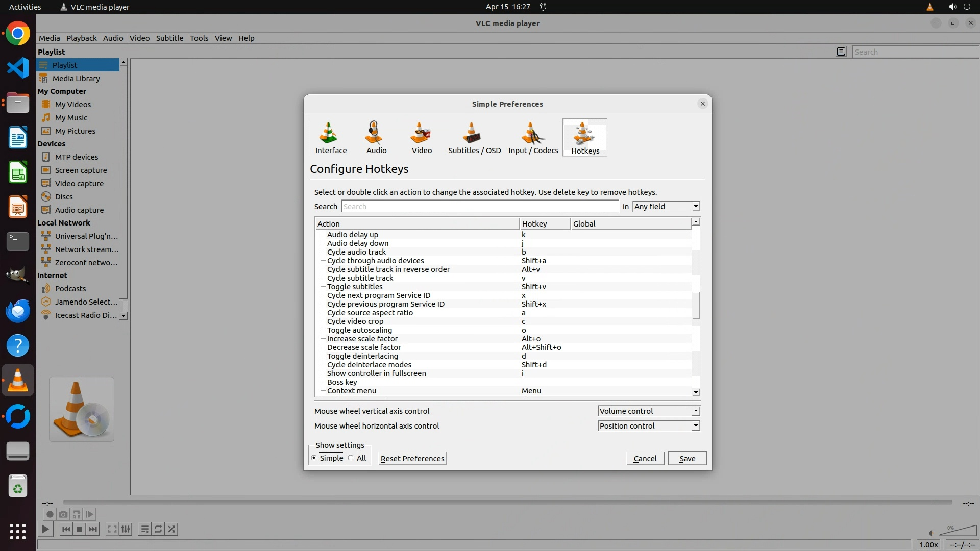Select the Simple show settings radio
Screen dimensions: 980x551
(314, 458)
